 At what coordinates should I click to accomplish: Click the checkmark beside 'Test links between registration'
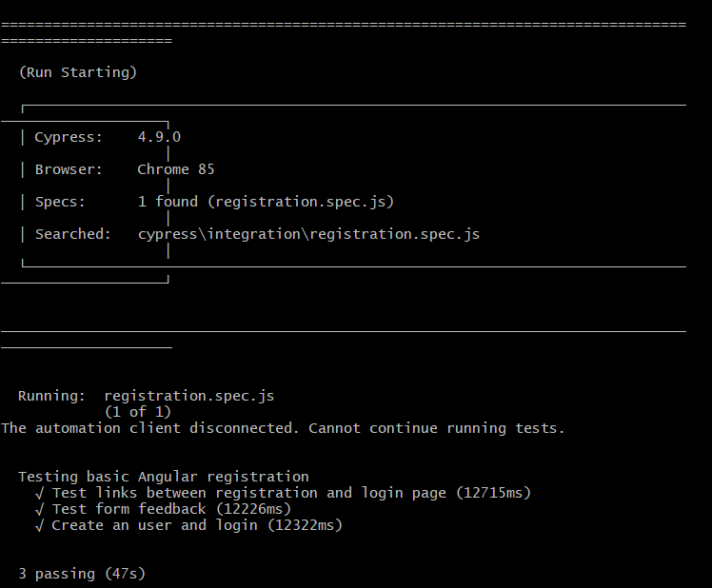pos(39,493)
